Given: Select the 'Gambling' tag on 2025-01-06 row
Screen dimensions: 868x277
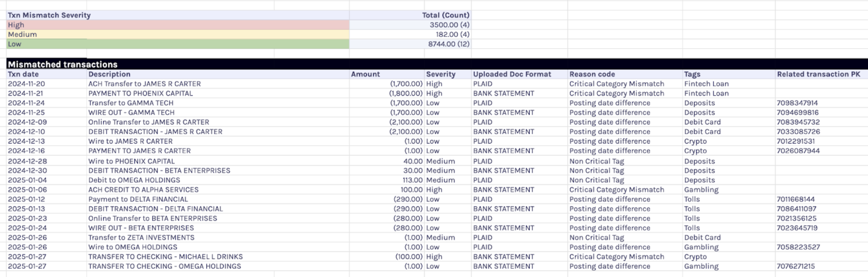Looking at the screenshot, I should click(729, 190).
